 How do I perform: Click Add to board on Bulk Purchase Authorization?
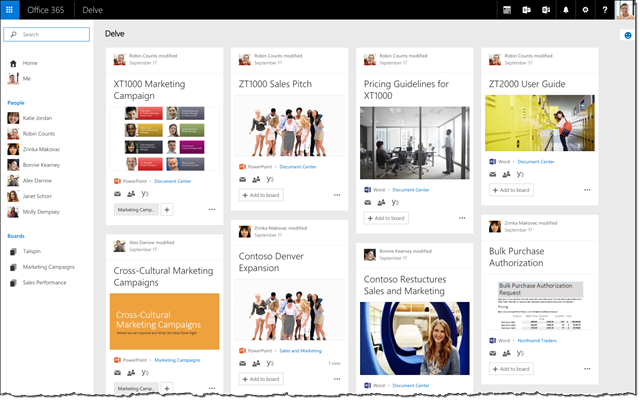[x=511, y=369]
